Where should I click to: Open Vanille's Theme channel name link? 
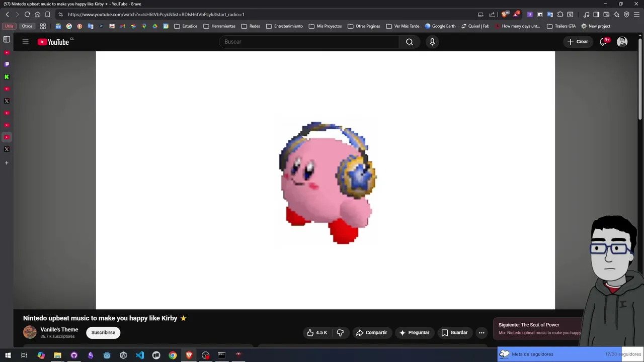59,330
